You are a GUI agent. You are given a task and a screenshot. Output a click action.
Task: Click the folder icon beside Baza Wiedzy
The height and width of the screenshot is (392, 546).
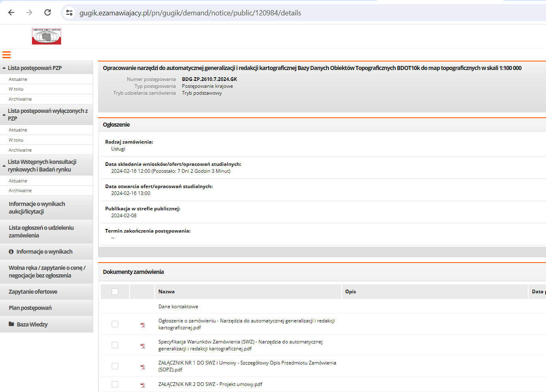(x=11, y=324)
